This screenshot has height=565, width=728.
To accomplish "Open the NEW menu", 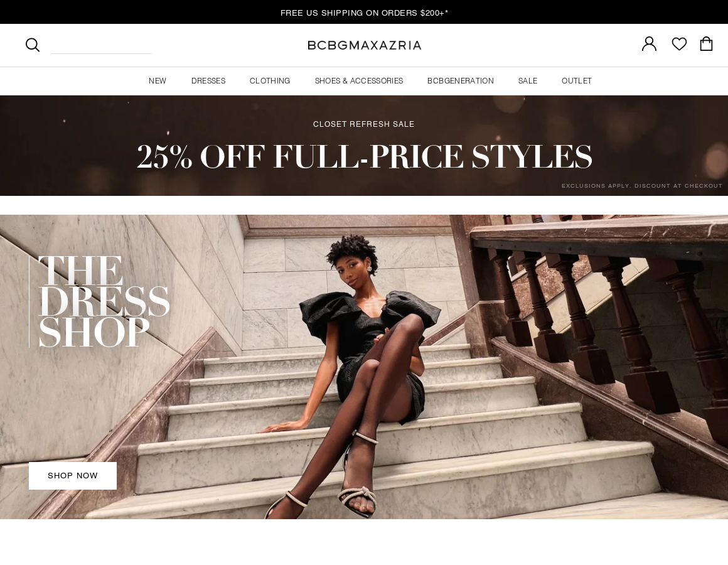I will click(158, 81).
